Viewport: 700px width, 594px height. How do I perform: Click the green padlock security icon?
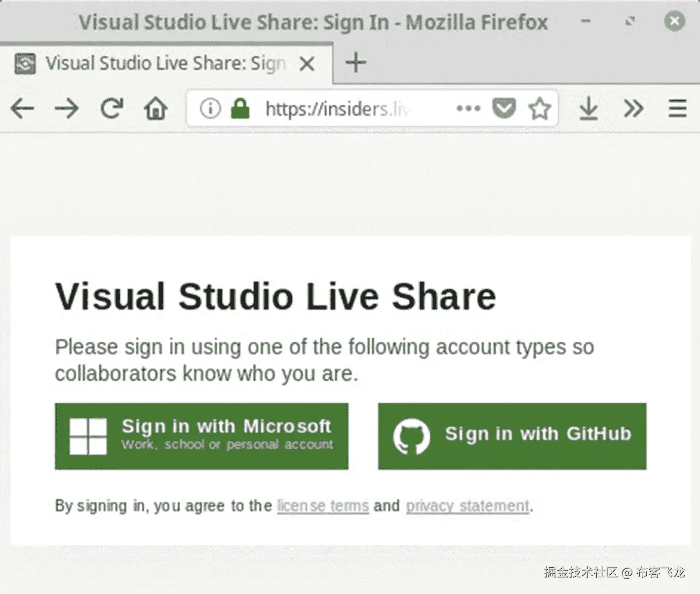[240, 108]
